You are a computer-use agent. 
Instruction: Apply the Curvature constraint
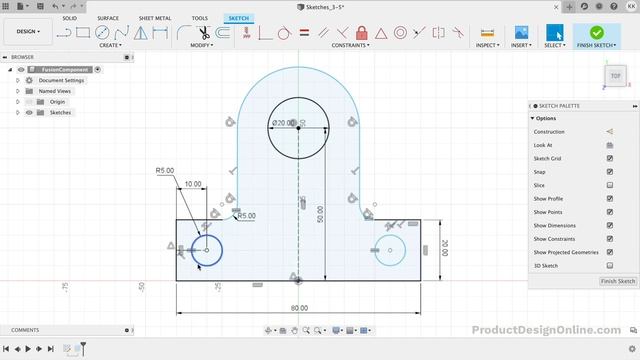pos(458,33)
